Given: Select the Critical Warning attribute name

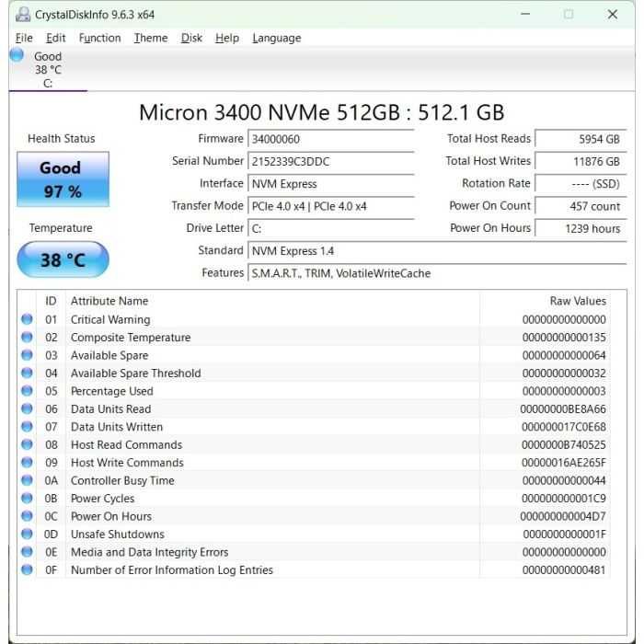Looking at the screenshot, I should [110, 319].
